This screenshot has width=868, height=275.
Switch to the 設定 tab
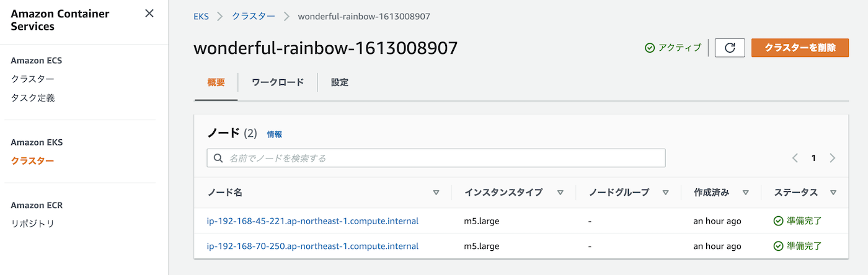340,82
